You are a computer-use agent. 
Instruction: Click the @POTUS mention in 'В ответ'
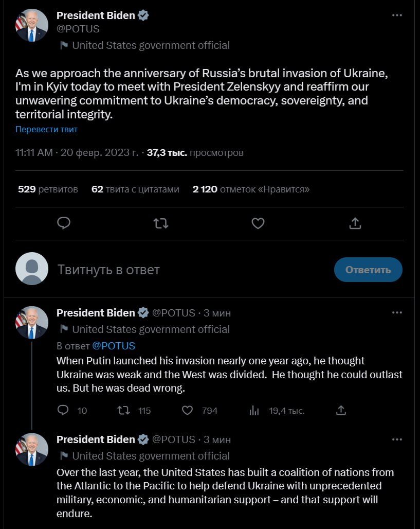pos(114,345)
